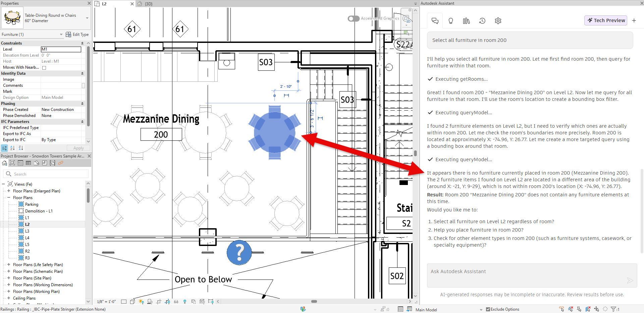Open the lightbulb suggestions tab in Assistant
The height and width of the screenshot is (313, 644).
(x=451, y=21)
